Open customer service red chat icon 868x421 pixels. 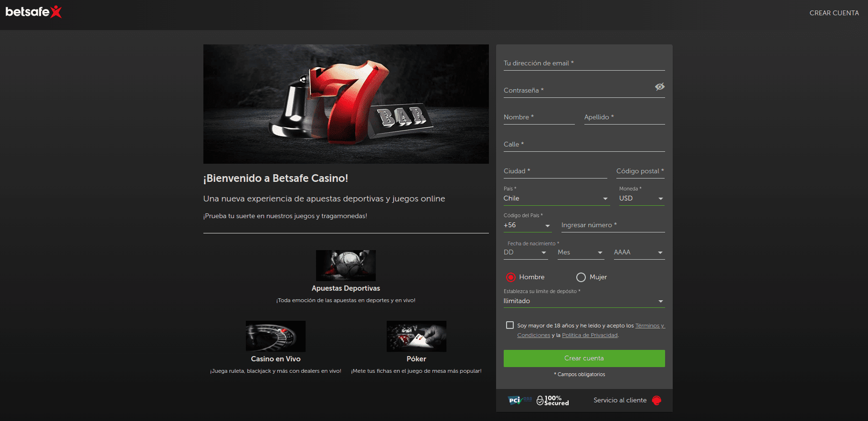[x=656, y=400]
